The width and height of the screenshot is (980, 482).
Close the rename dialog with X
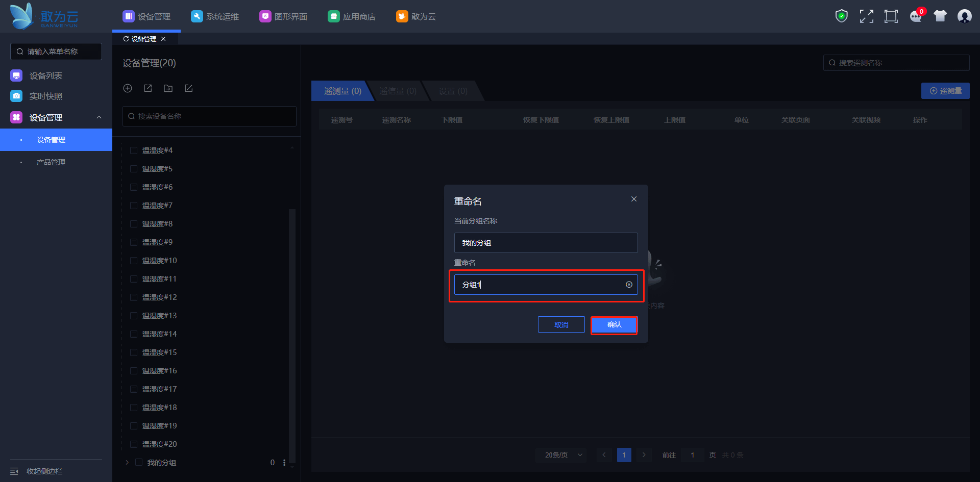coord(634,199)
